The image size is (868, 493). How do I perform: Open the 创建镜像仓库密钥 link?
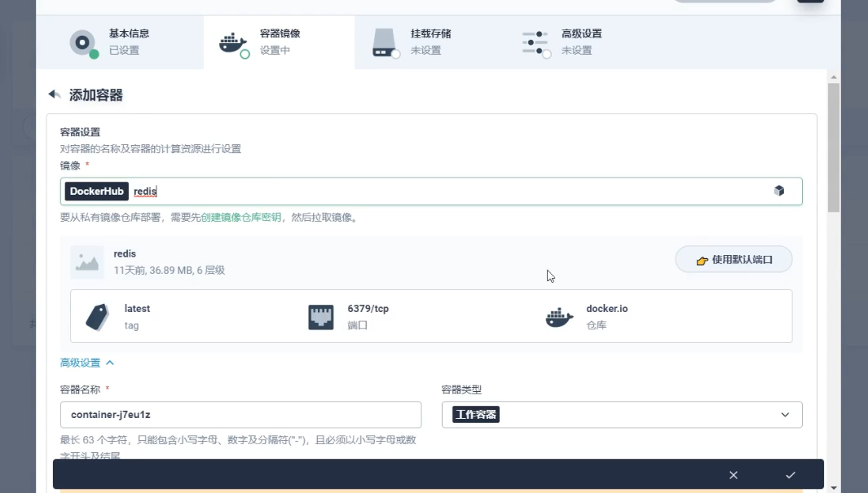[x=240, y=218]
